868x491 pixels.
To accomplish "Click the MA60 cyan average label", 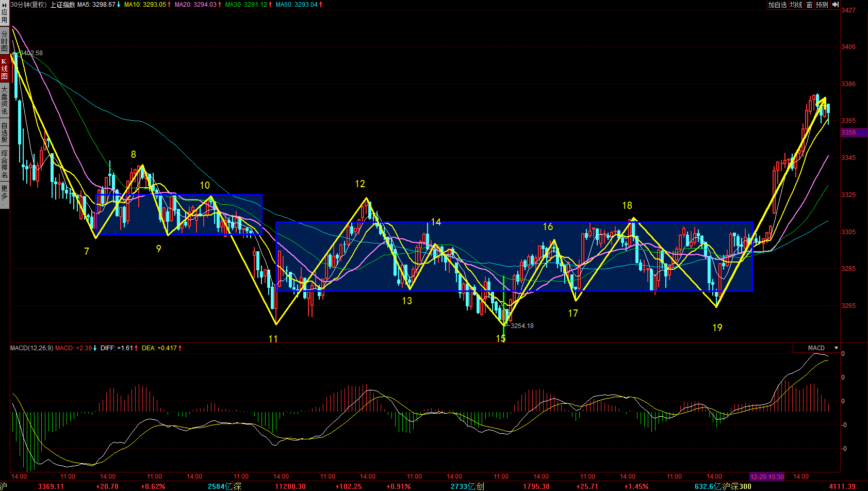I will pos(296,5).
